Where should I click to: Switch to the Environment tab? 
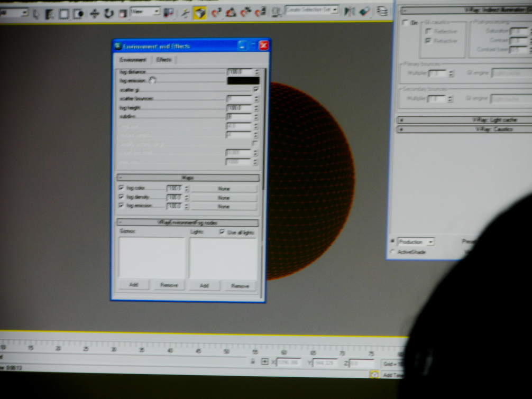133,60
